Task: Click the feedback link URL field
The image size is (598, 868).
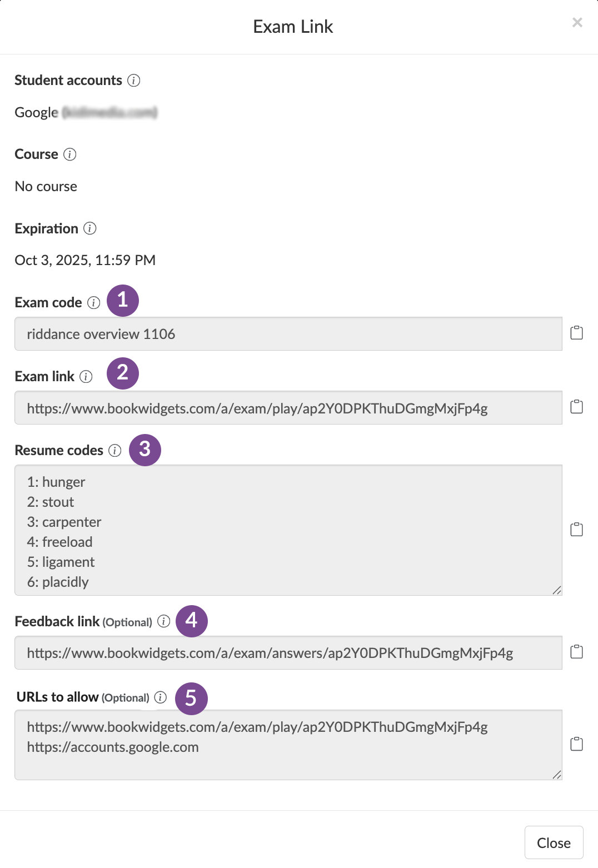Action: tap(288, 652)
